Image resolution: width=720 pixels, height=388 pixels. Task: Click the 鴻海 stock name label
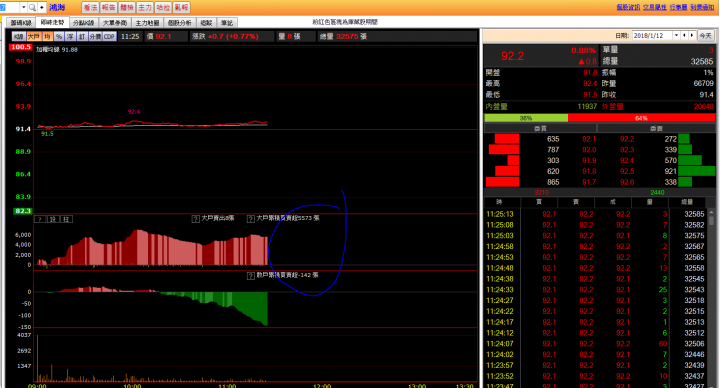pos(57,7)
